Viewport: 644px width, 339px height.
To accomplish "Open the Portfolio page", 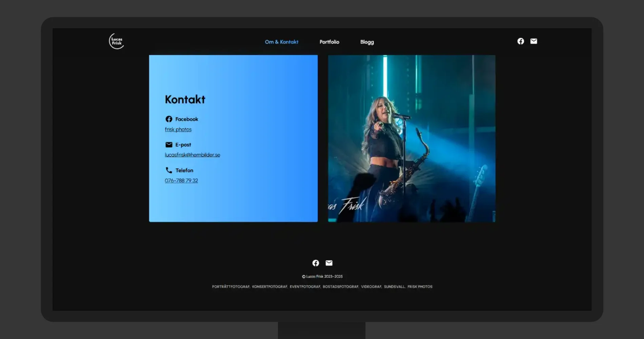I will pos(329,42).
